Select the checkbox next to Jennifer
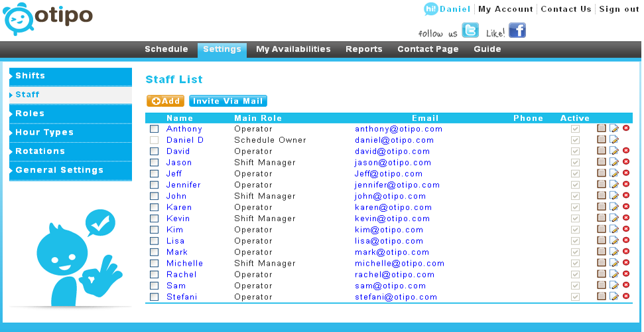This screenshot has width=644, height=332. pos(155,185)
